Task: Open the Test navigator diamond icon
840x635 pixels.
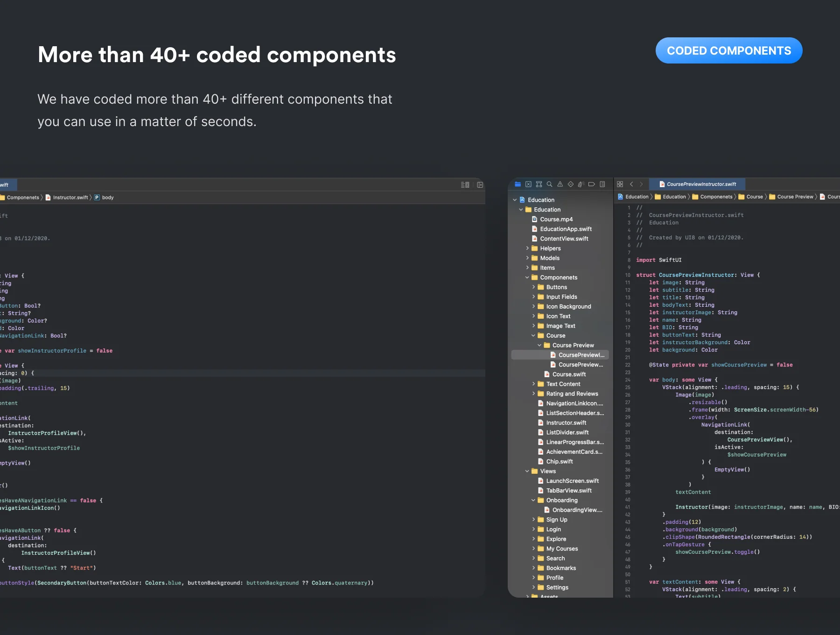Action: click(x=570, y=184)
